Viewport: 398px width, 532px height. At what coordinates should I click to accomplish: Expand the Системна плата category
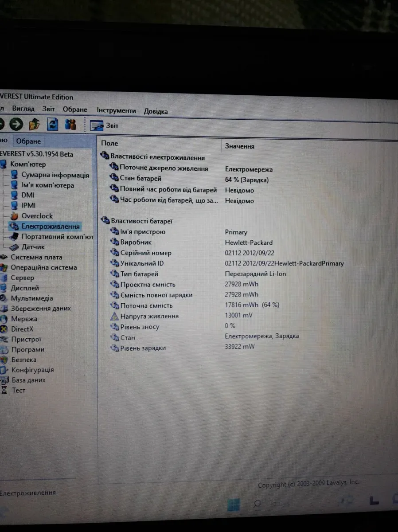[36, 257]
